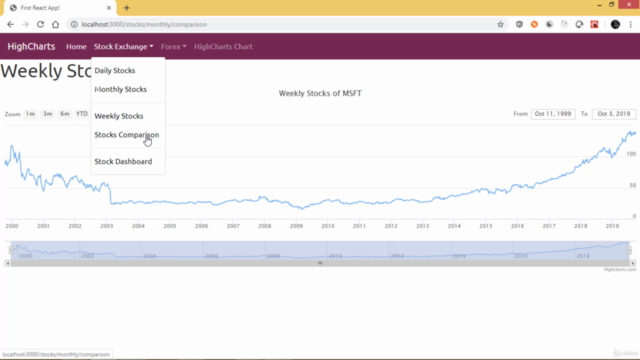
Task: Click the navigator scrollbar thumb
Action: (320, 263)
